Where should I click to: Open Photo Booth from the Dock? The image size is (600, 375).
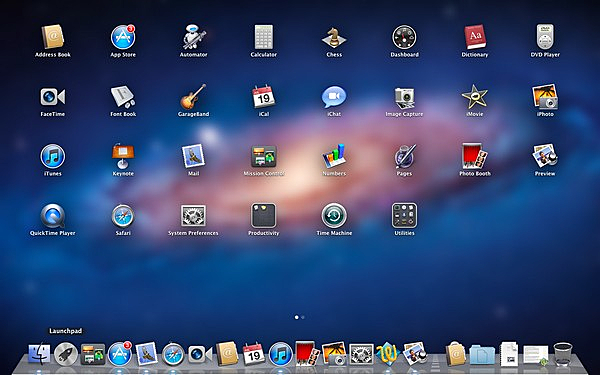[x=308, y=354]
